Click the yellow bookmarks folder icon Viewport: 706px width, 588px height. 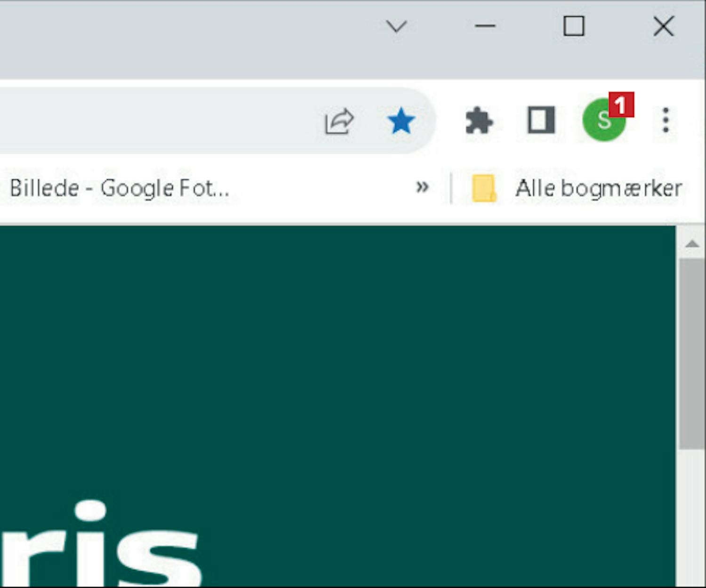click(x=484, y=188)
